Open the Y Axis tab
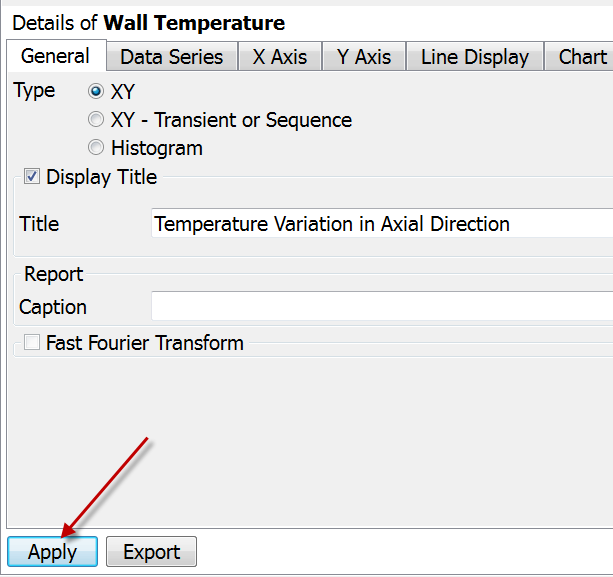Viewport: 613px width, 577px height. click(364, 57)
